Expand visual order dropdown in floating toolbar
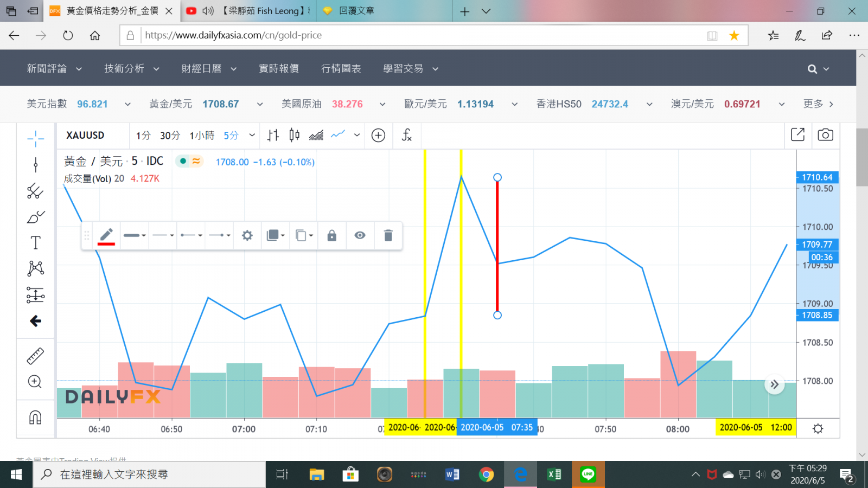The image size is (868, 488). pos(276,235)
